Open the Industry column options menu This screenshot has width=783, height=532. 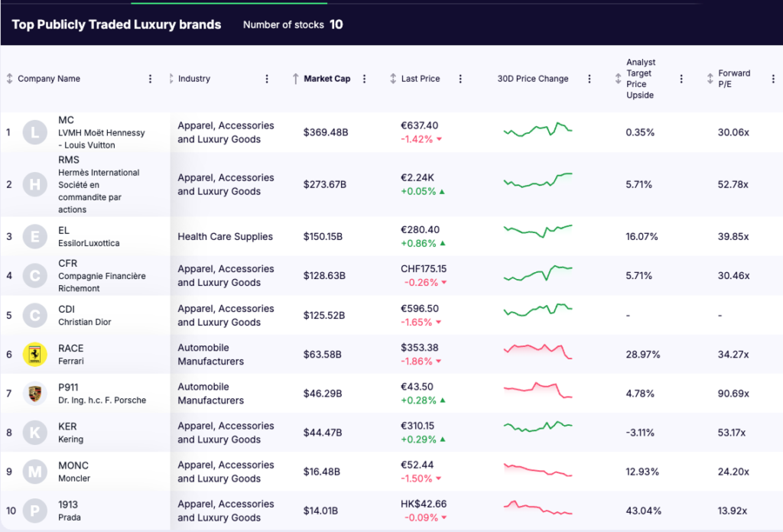click(267, 78)
